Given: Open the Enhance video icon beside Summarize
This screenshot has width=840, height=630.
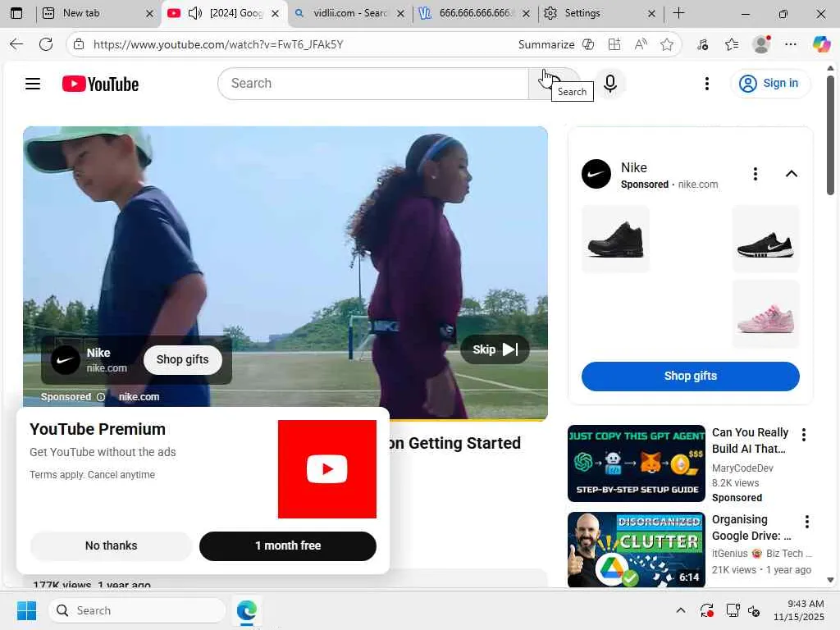Looking at the screenshot, I should [x=588, y=44].
